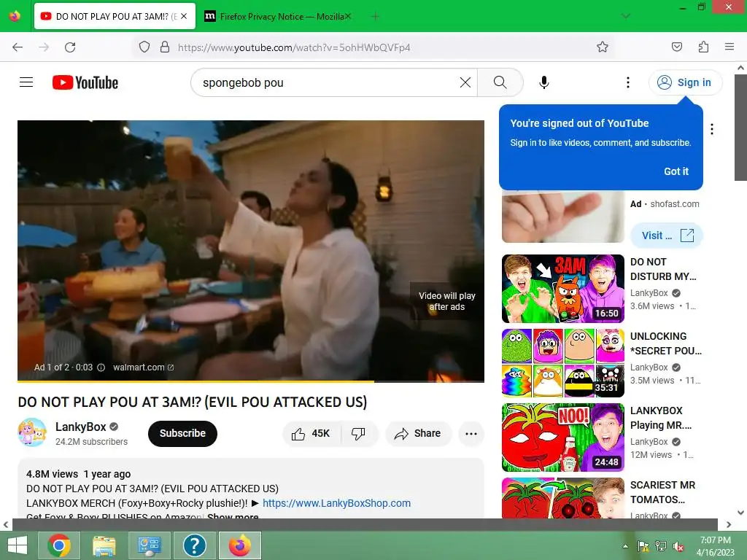This screenshot has width=747, height=560.
Task: Submit search with the magnifier button
Action: point(500,82)
